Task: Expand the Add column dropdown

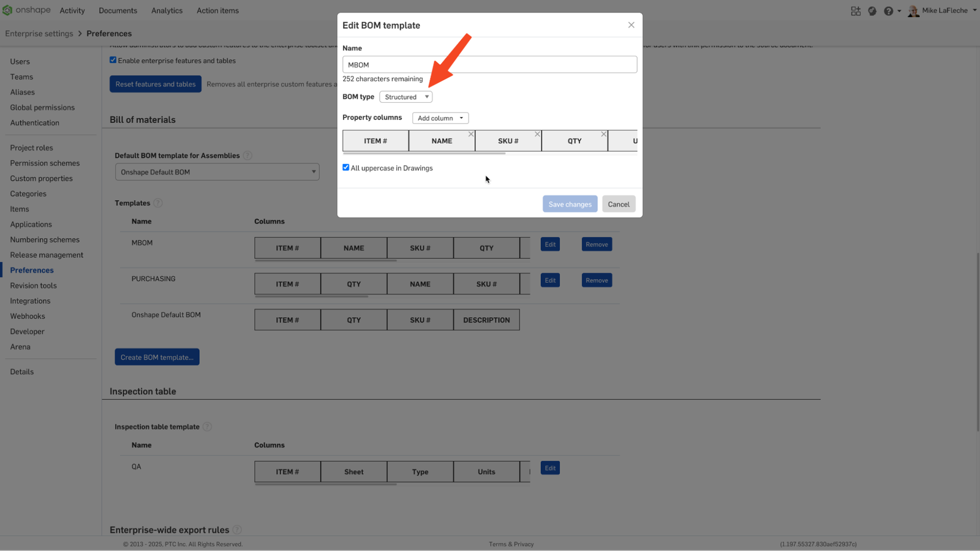Action: 440,118
